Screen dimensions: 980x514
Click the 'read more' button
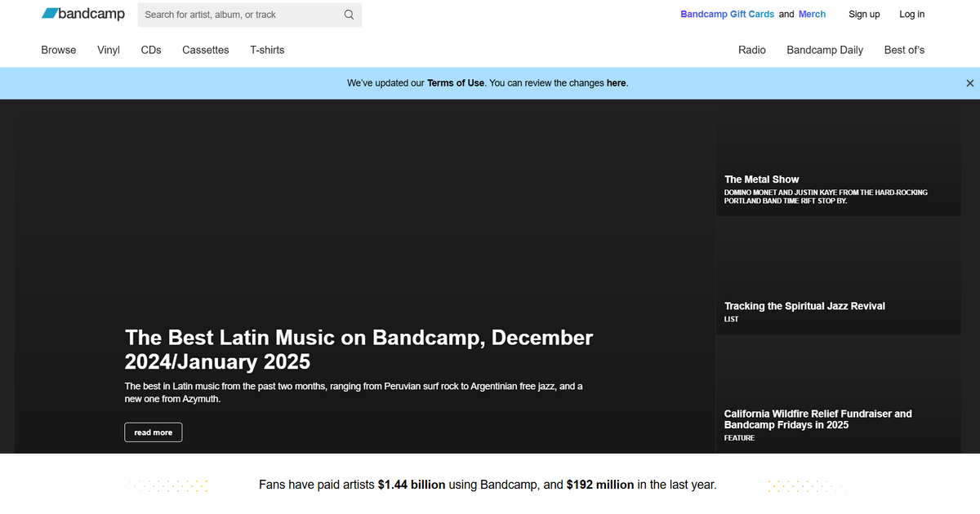coord(154,432)
